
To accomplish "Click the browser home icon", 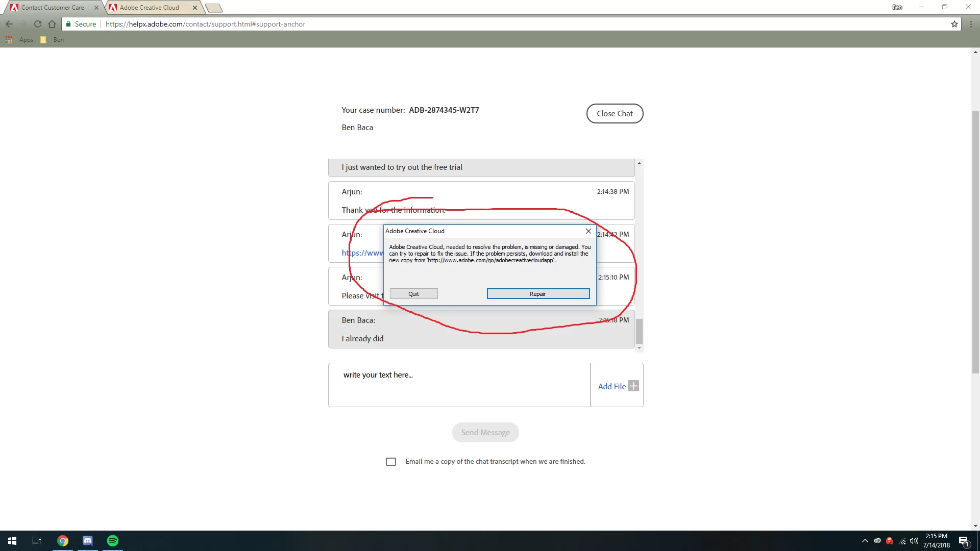I will [52, 24].
